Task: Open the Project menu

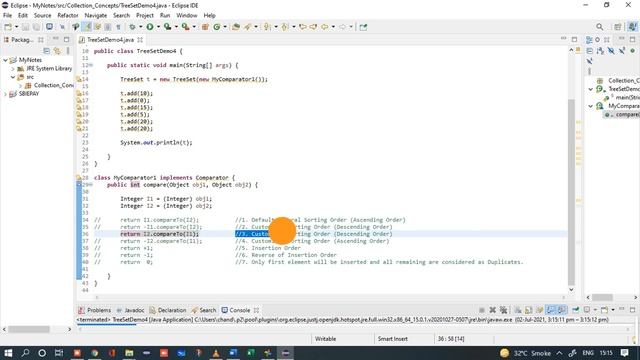Action: point(144,16)
